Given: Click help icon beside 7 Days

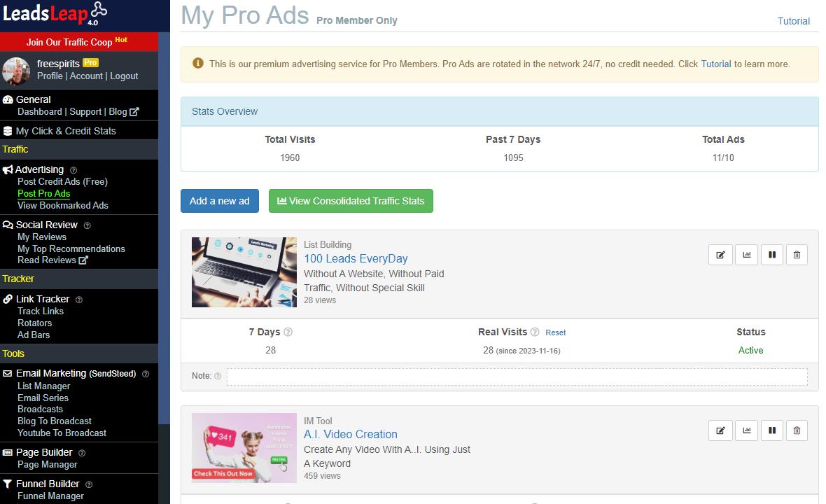Looking at the screenshot, I should click(x=288, y=332).
